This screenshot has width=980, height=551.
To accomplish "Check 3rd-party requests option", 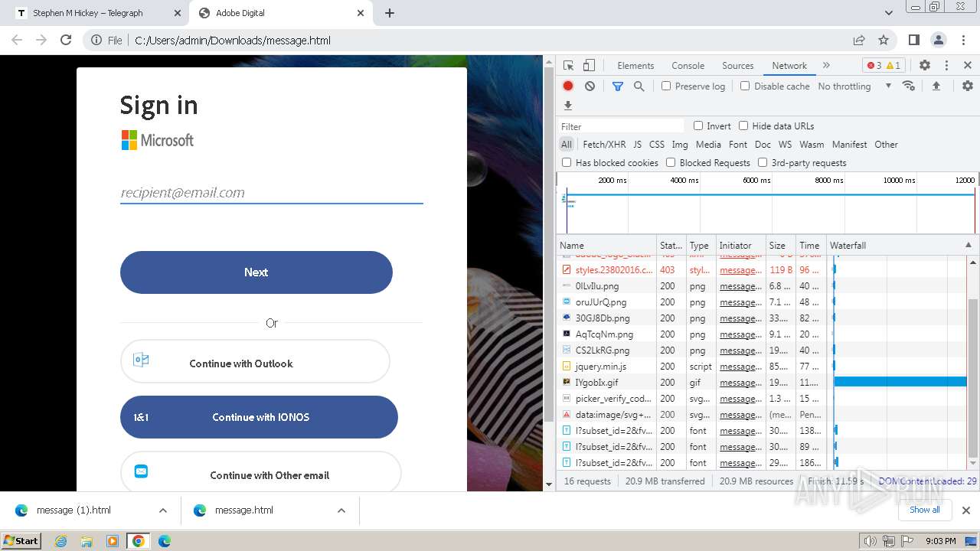I will (x=763, y=162).
